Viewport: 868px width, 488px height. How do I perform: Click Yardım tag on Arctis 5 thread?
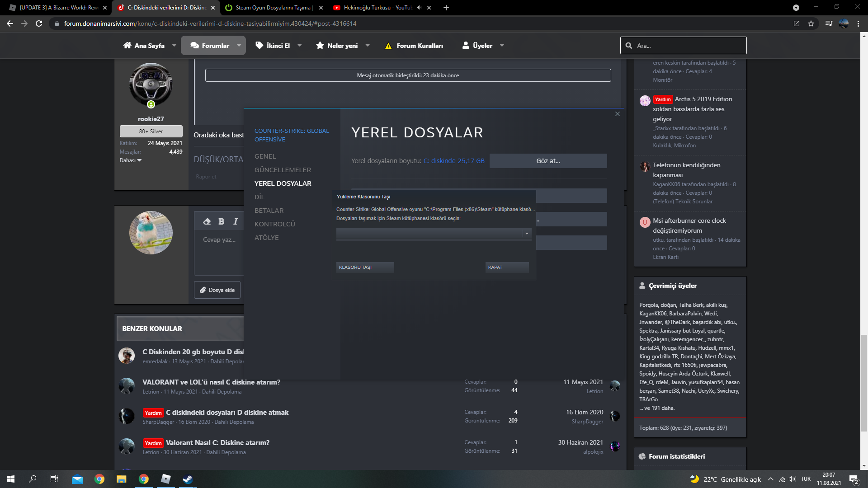[x=663, y=99]
